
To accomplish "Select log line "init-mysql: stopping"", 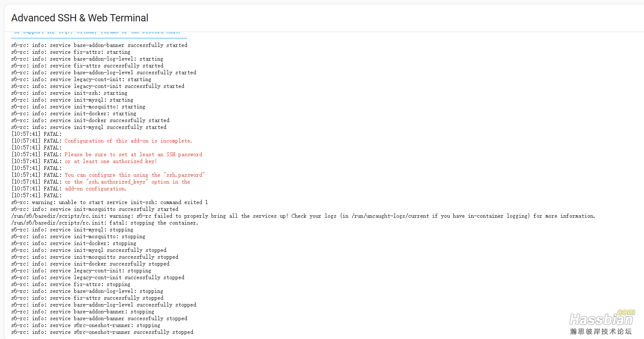I will pyautogui.click(x=73, y=230).
